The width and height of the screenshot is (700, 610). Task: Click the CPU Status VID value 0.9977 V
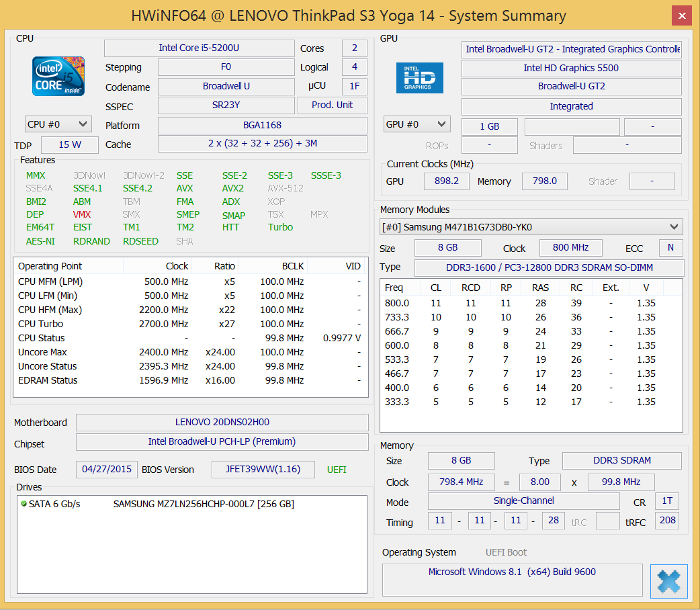tap(342, 338)
